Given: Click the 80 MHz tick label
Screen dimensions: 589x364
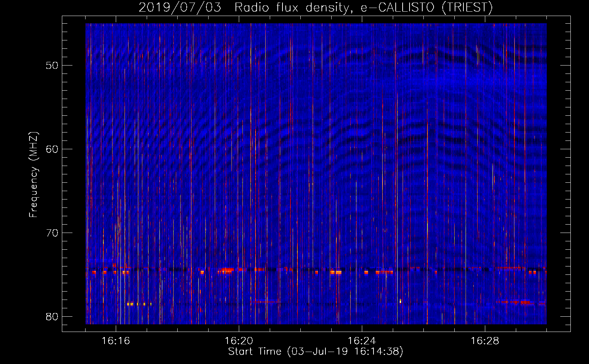Looking at the screenshot, I should (x=52, y=317).
